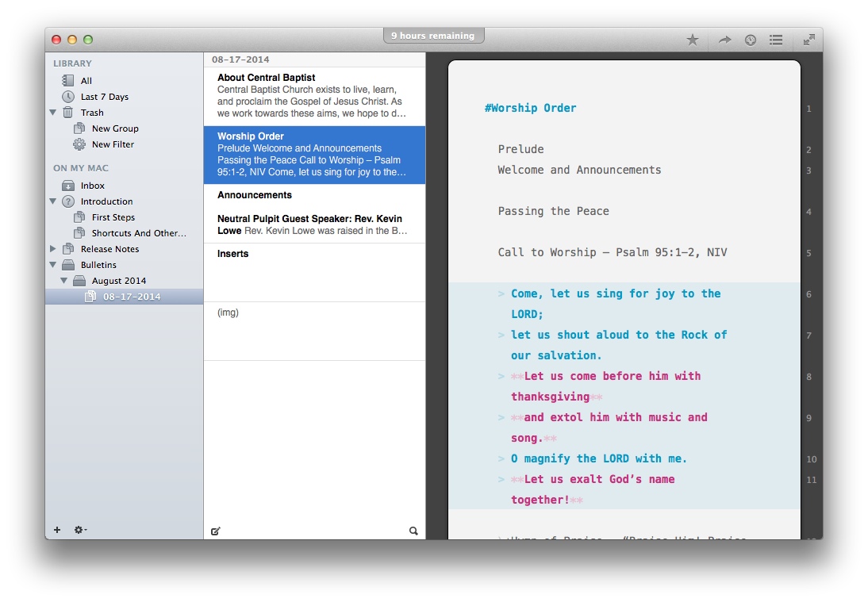868x602 pixels.
Task: Click the search magnifier in sheet list
Action: (413, 531)
